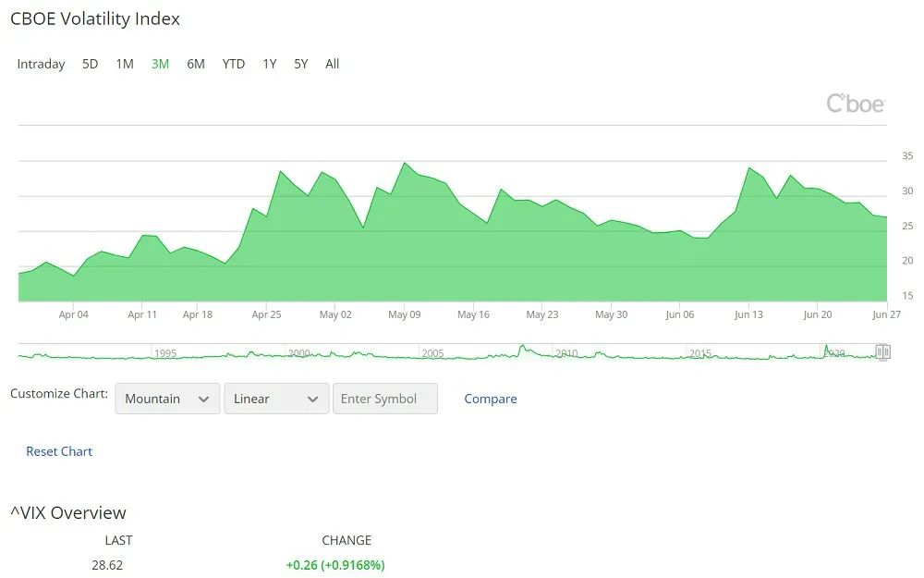
Task: Click the Jun 27 x-axis label
Action: click(x=886, y=314)
